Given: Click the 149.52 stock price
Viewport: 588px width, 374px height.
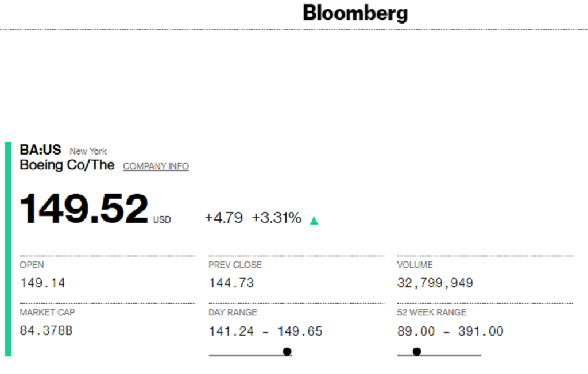Looking at the screenshot, I should [x=84, y=209].
